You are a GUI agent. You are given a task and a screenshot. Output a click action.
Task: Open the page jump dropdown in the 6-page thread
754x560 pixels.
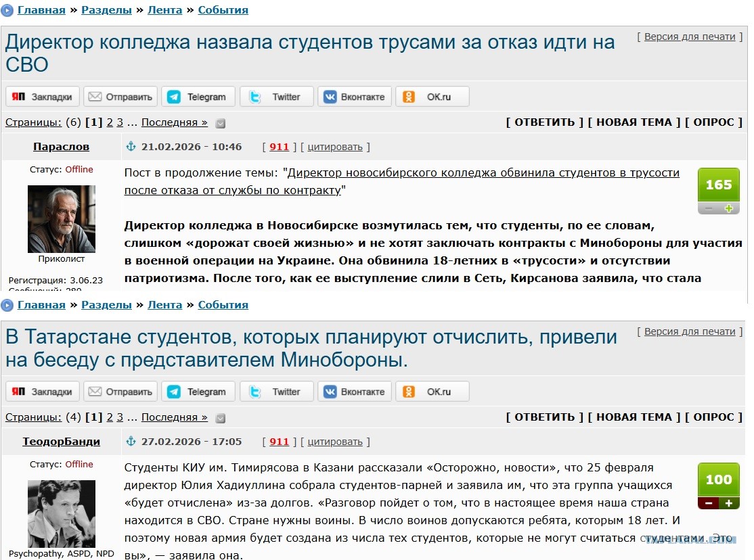(220, 123)
